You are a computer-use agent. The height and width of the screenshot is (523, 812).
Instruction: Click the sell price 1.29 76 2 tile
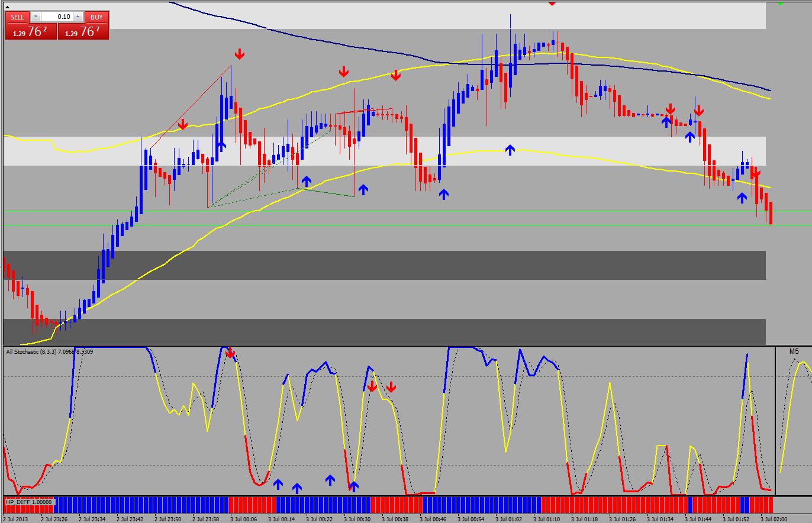pos(31,31)
